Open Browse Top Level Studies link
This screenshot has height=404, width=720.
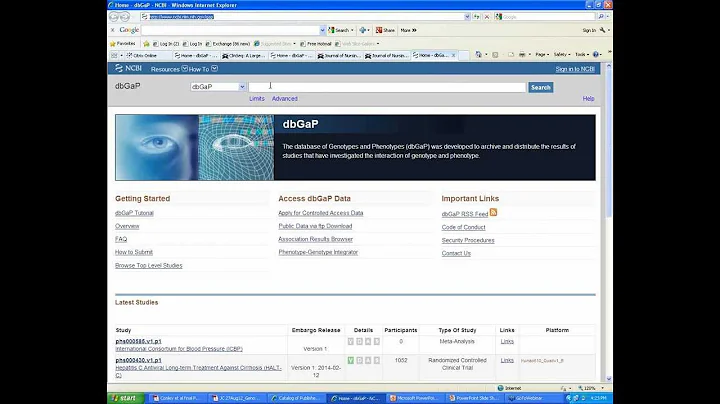(148, 265)
